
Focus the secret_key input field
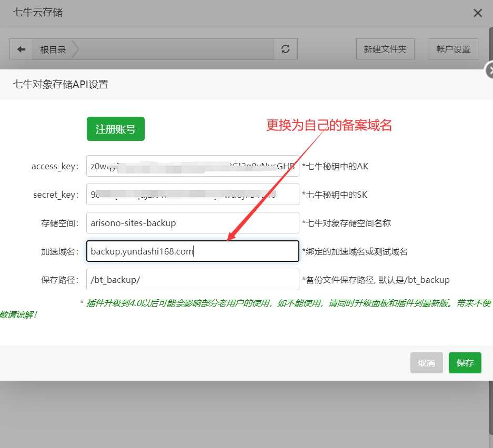click(x=193, y=195)
